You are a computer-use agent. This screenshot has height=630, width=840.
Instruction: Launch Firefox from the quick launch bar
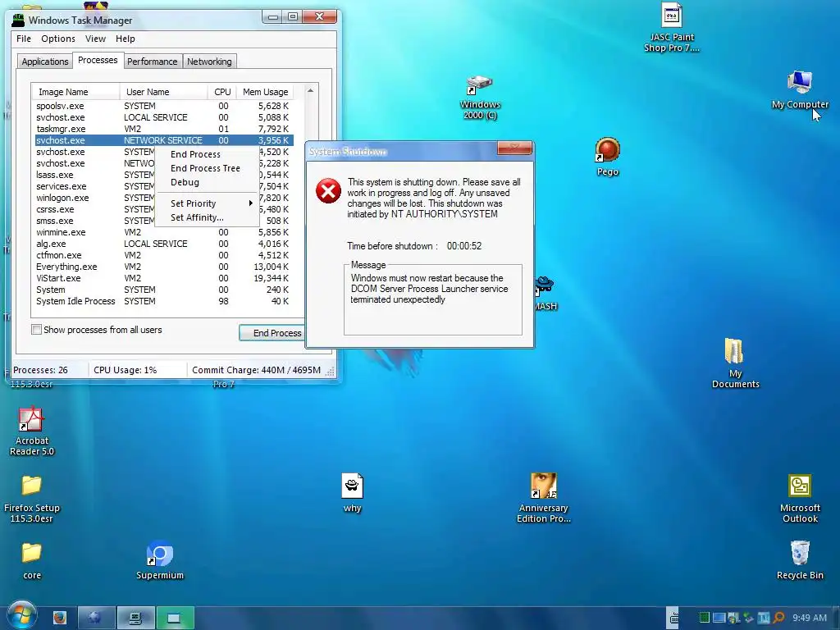point(60,619)
